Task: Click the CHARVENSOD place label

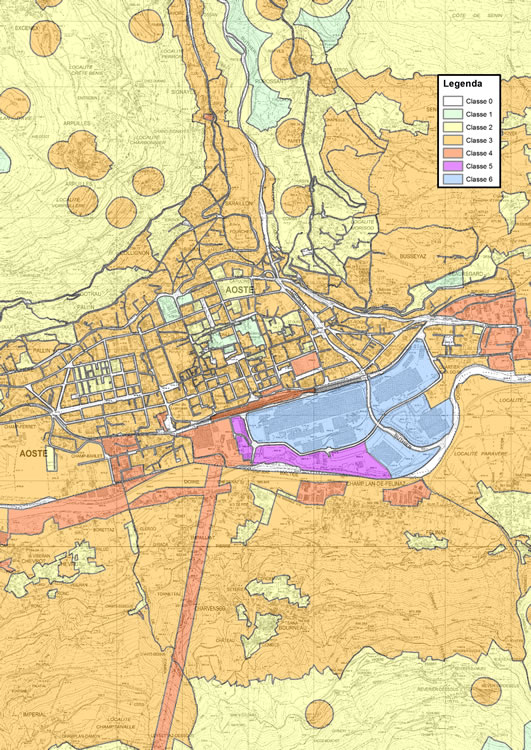Action: (x=210, y=608)
